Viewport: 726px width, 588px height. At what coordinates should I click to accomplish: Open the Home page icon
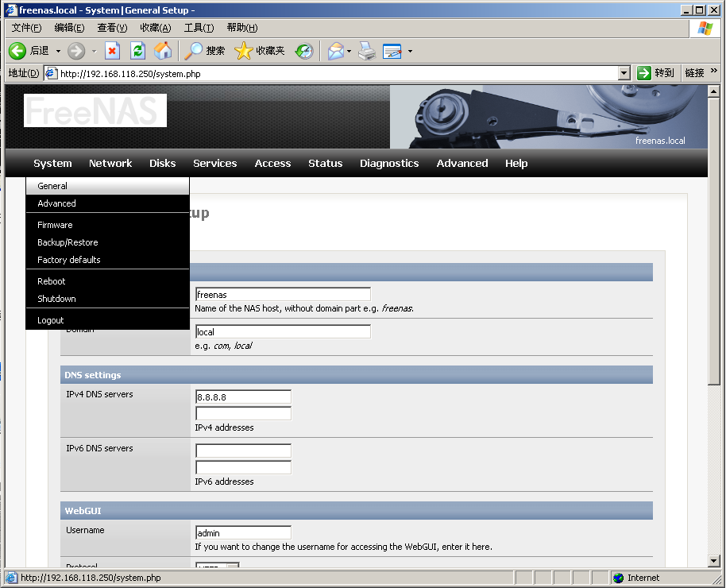click(163, 51)
